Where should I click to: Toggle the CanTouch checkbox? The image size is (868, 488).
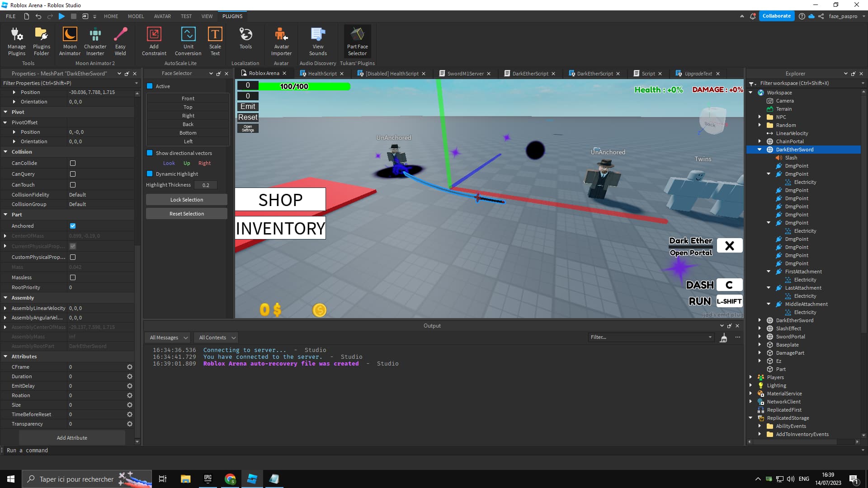[x=73, y=185]
